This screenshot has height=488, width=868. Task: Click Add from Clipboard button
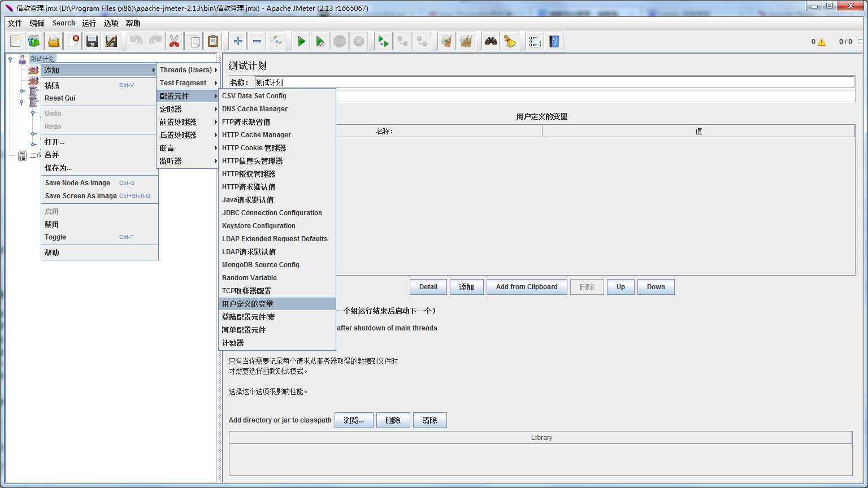527,287
